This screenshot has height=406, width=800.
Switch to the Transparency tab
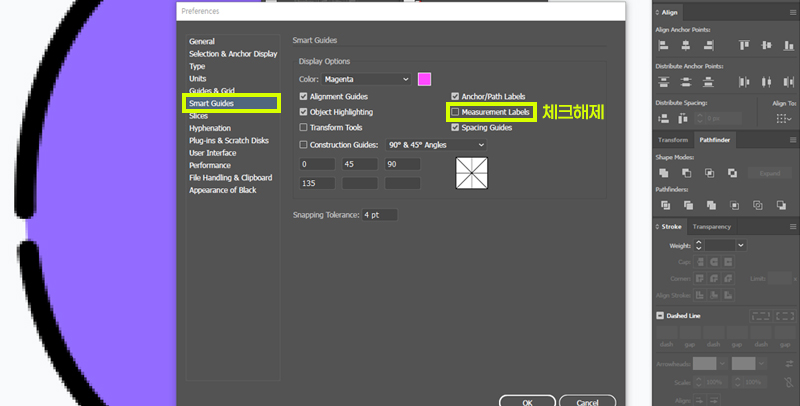[712, 226]
